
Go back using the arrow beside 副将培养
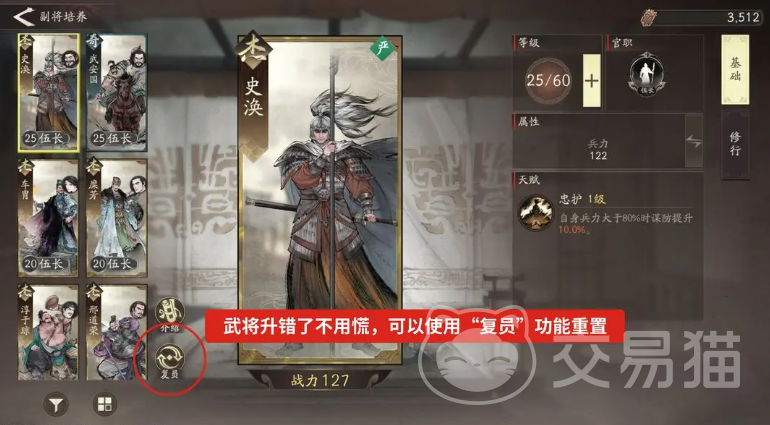(x=23, y=16)
